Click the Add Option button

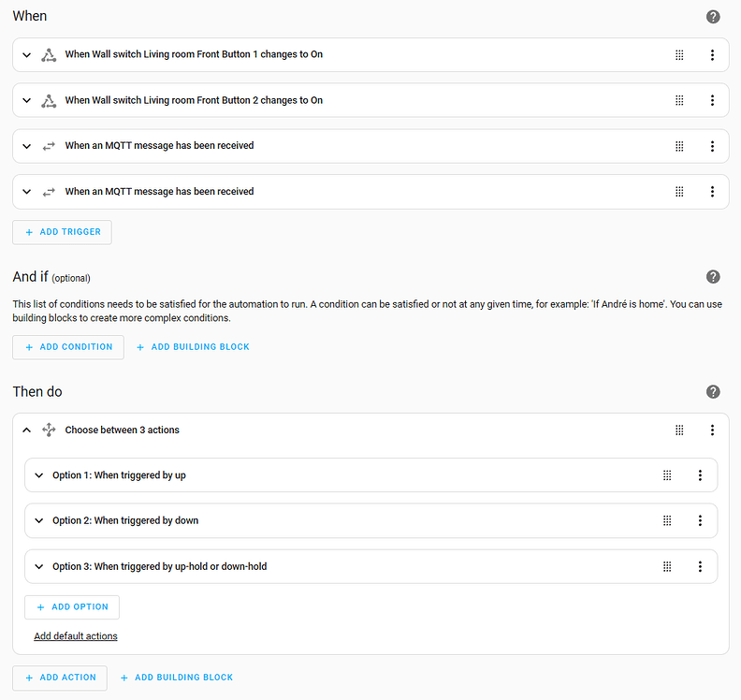click(x=72, y=607)
